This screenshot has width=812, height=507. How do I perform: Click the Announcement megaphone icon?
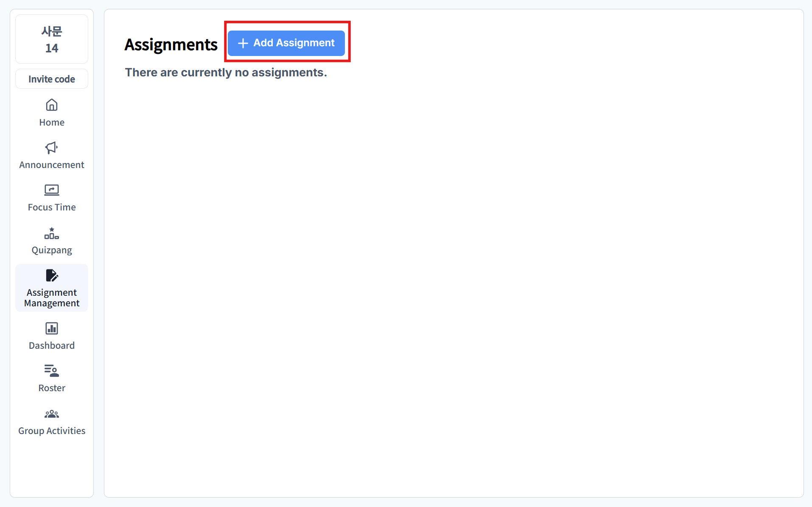point(52,148)
